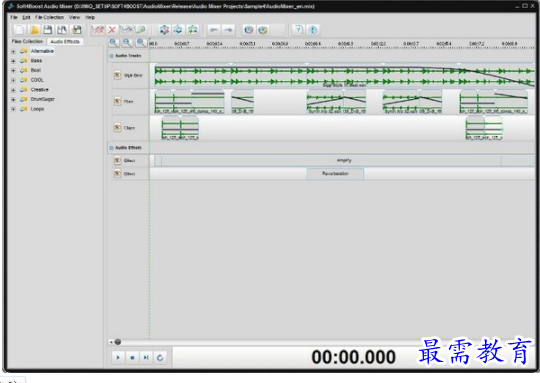Select the Bass folder label
This screenshot has height=383, width=540.
pos(36,61)
